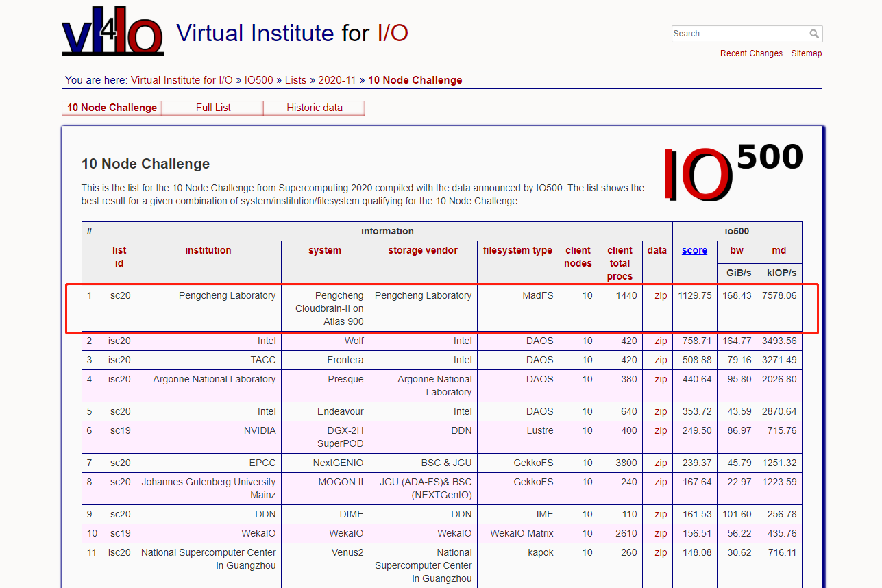Download zip for NVIDIA DGX-2H SuperPOD

(660, 430)
